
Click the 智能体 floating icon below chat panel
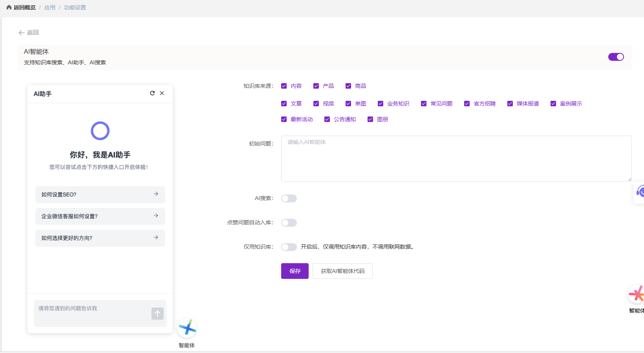point(187,328)
